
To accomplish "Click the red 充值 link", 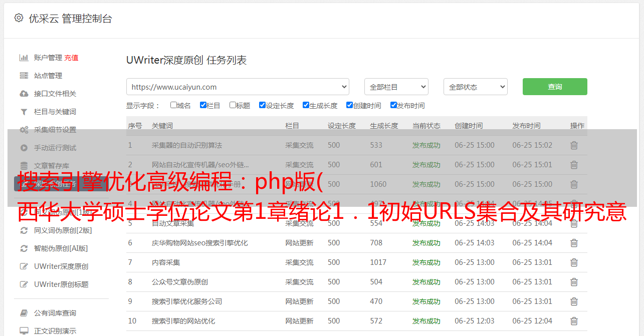I will click(71, 58).
